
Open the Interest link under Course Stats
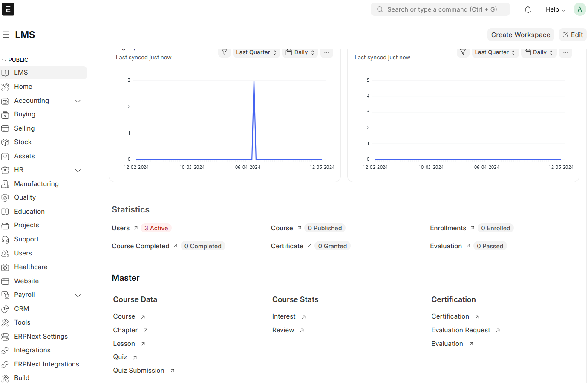pos(289,316)
